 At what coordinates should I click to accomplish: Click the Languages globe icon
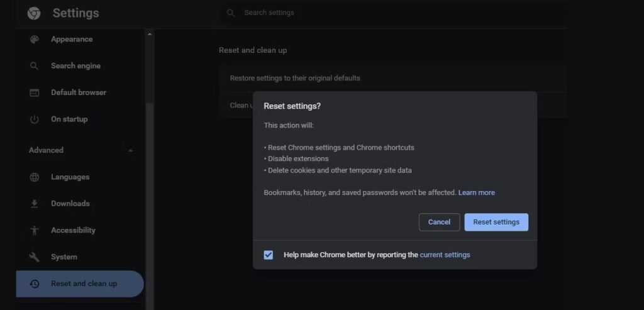(x=35, y=177)
